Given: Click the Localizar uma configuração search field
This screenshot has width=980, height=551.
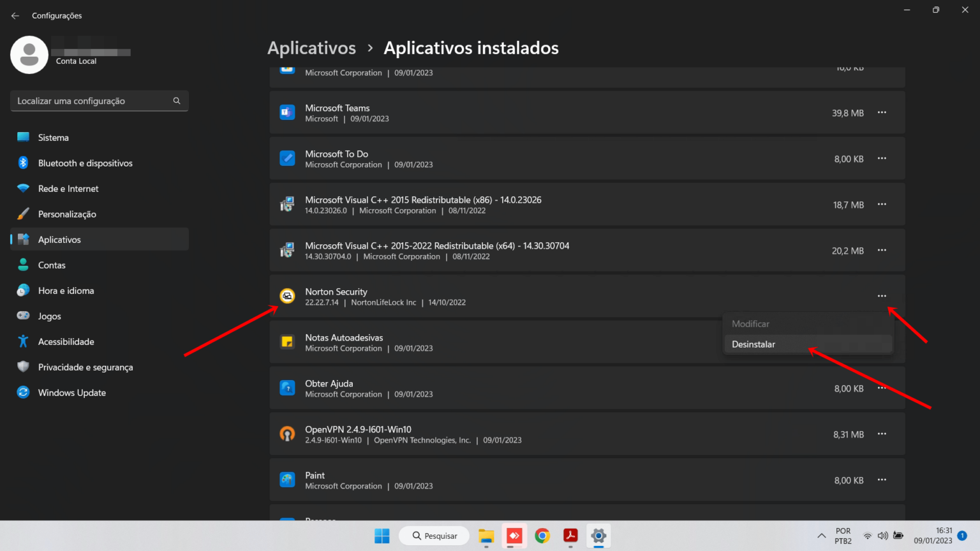Looking at the screenshot, I should (99, 101).
